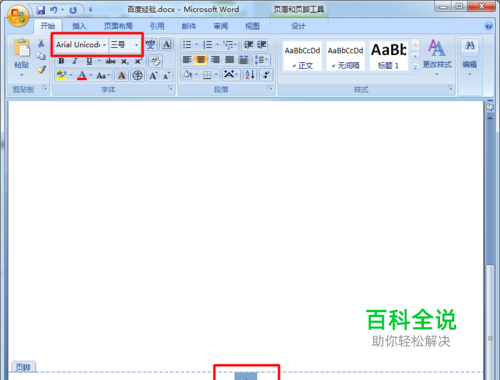
Task: Switch to the 邮件 (Mailings) tab
Action: coord(189,26)
